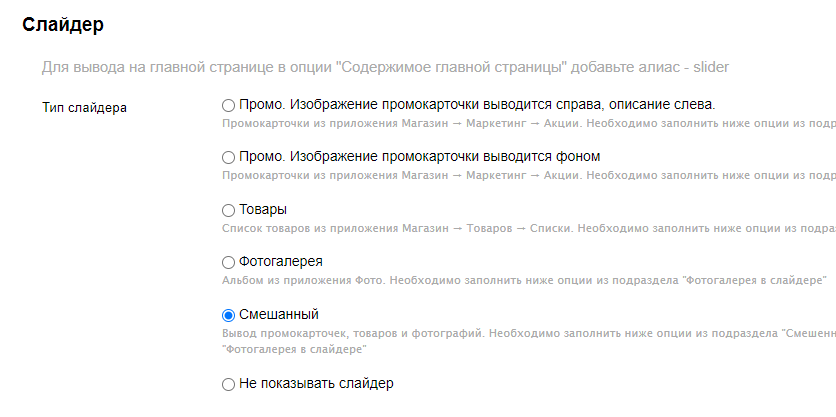The height and width of the screenshot is (417, 836).
Task: Click the label text 'Промо. Изображение промокарточки выводится фоном'
Action: 419,157
